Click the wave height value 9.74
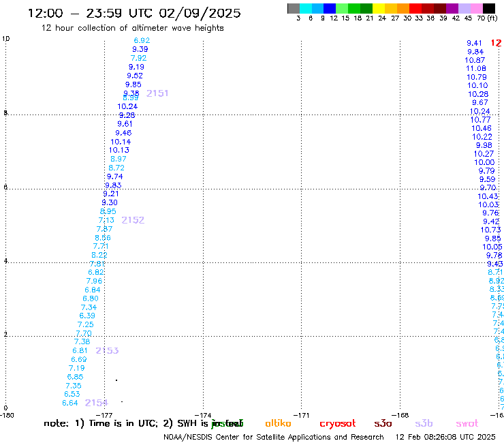504x443 pixels. click(x=114, y=177)
